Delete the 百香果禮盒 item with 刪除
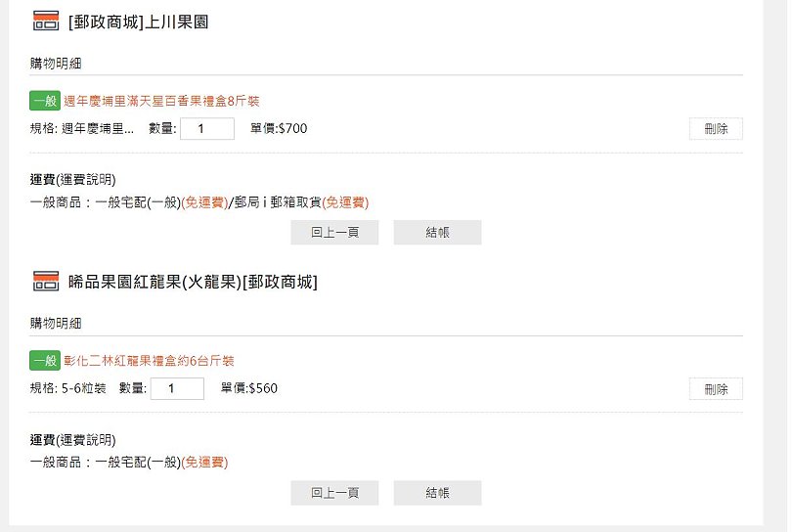The height and width of the screenshot is (532, 792). pos(716,129)
